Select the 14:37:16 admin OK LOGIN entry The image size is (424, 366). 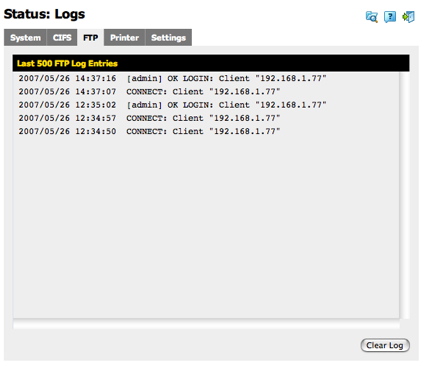point(172,79)
